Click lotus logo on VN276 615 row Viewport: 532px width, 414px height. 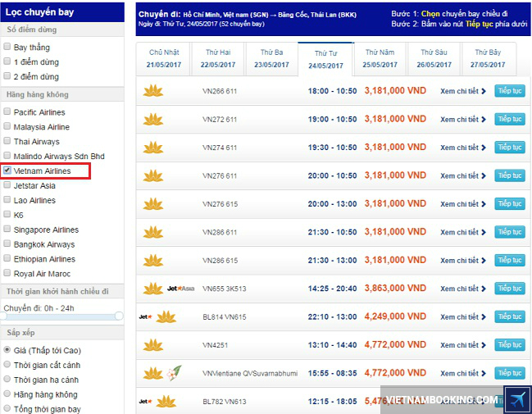pyautogui.click(x=153, y=203)
